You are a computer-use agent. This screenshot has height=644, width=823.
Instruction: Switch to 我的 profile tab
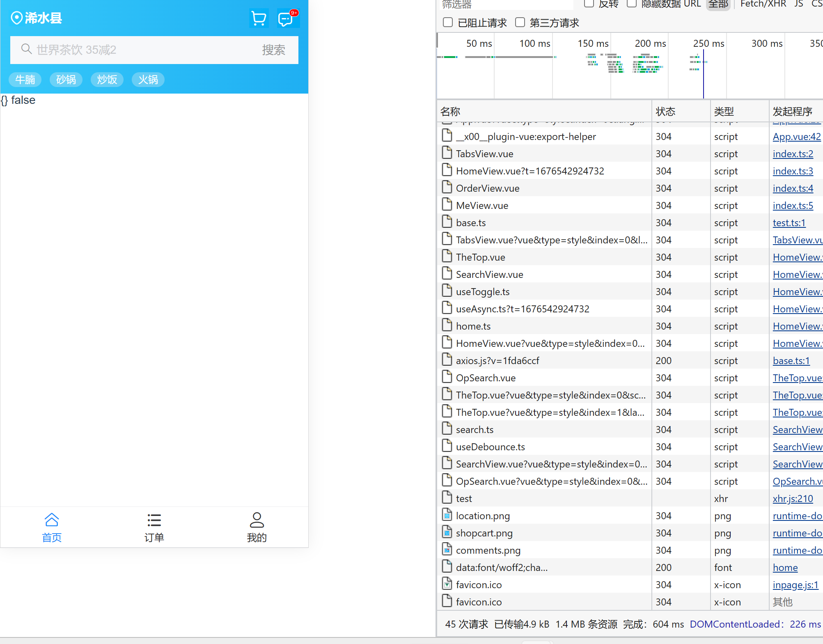coord(257,527)
